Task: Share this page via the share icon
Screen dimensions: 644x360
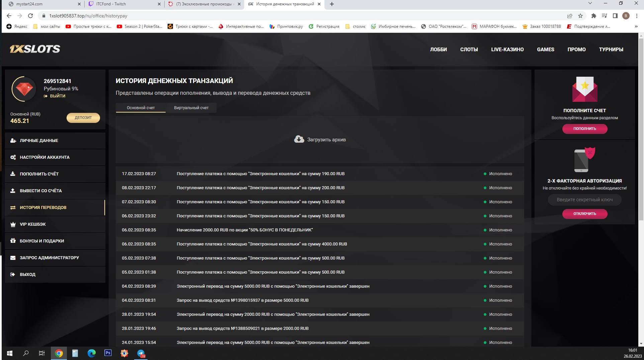Action: 570,16
